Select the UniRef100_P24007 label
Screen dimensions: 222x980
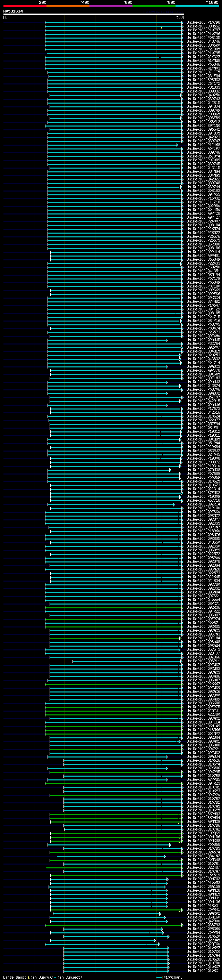click(x=203, y=221)
